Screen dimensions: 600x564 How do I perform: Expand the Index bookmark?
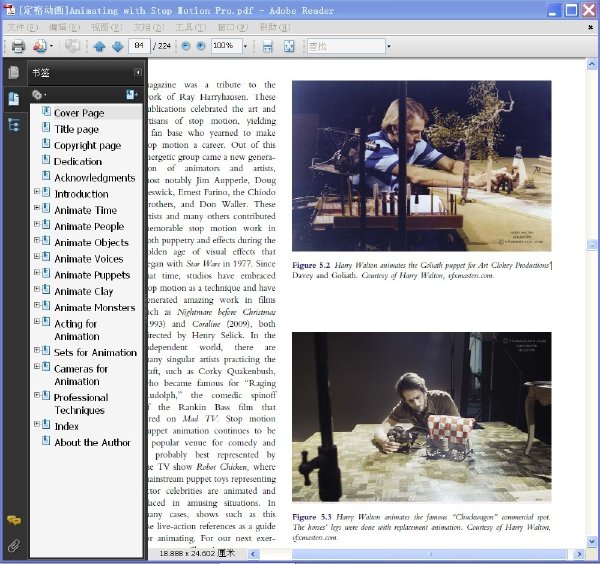point(37,424)
